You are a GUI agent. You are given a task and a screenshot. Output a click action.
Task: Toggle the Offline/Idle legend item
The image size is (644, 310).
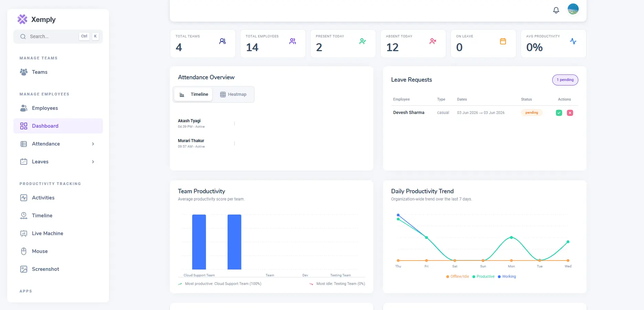point(458,277)
